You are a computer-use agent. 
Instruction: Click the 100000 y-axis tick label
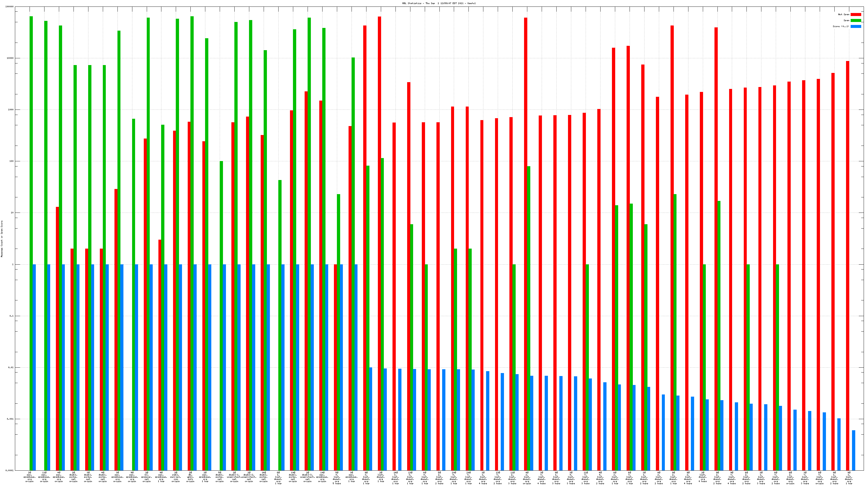(10, 7)
